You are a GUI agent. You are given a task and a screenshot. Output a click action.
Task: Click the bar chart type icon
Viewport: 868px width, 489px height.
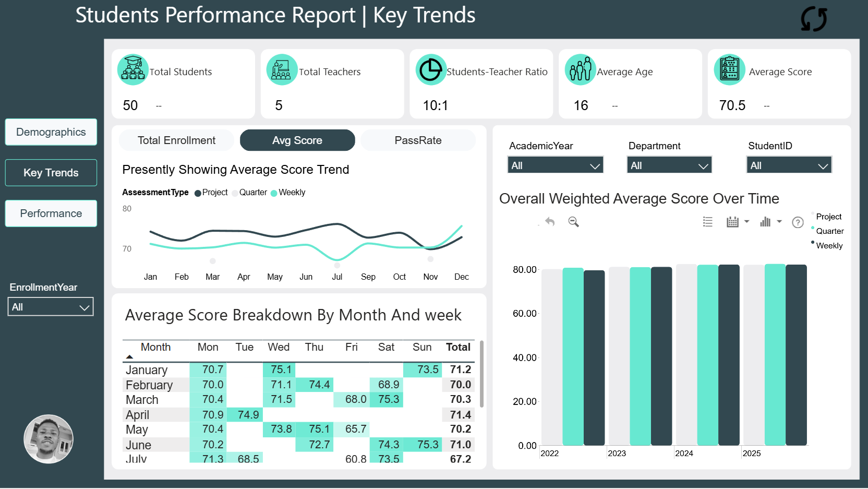pos(765,222)
